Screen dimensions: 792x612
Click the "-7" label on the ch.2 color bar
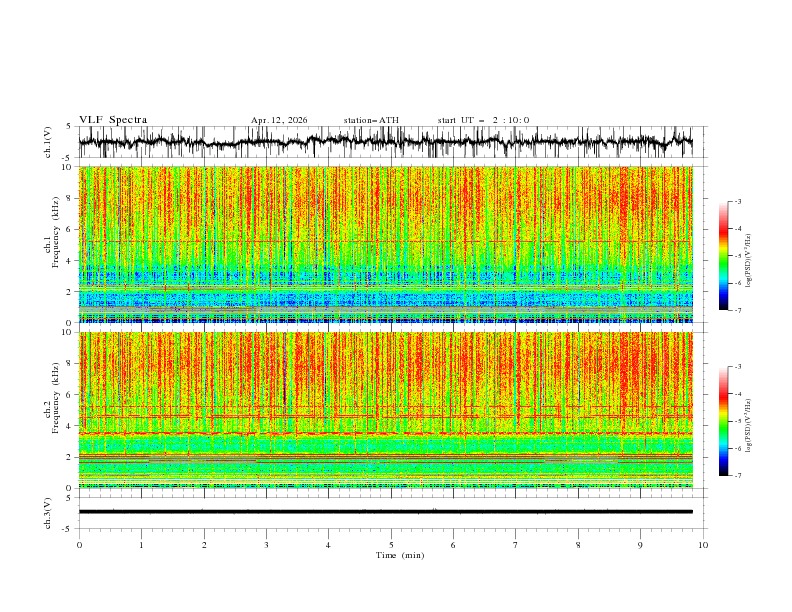coord(738,475)
